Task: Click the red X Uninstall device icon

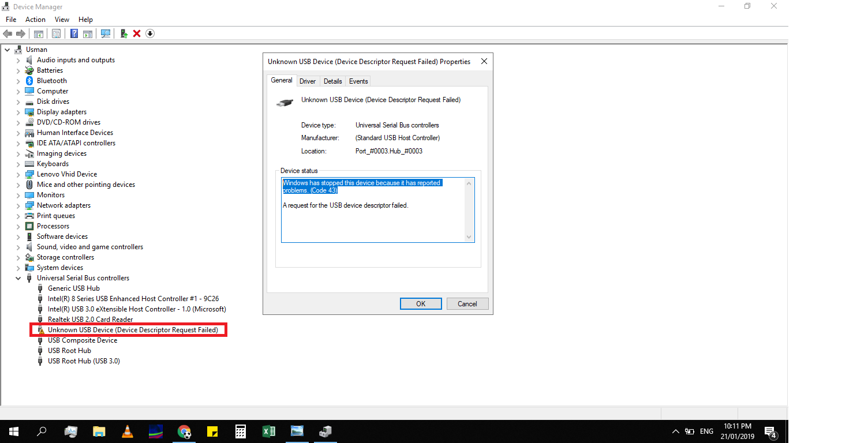Action: [x=137, y=33]
